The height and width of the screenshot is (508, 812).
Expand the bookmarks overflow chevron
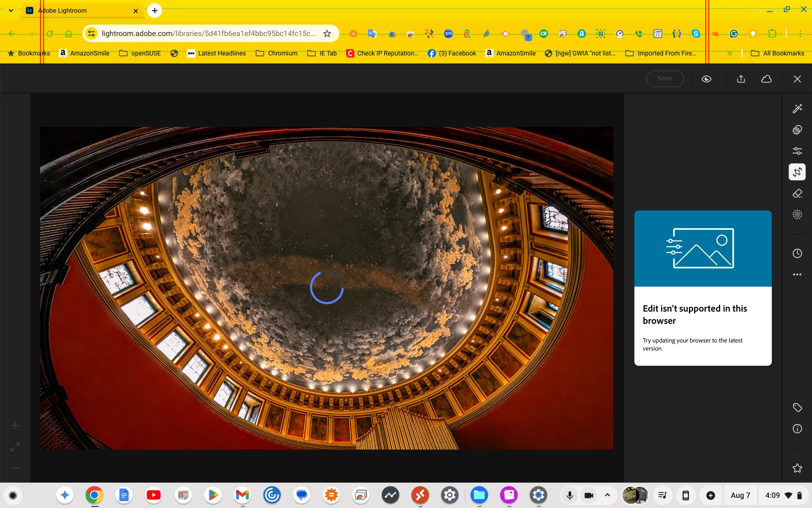[x=730, y=53]
